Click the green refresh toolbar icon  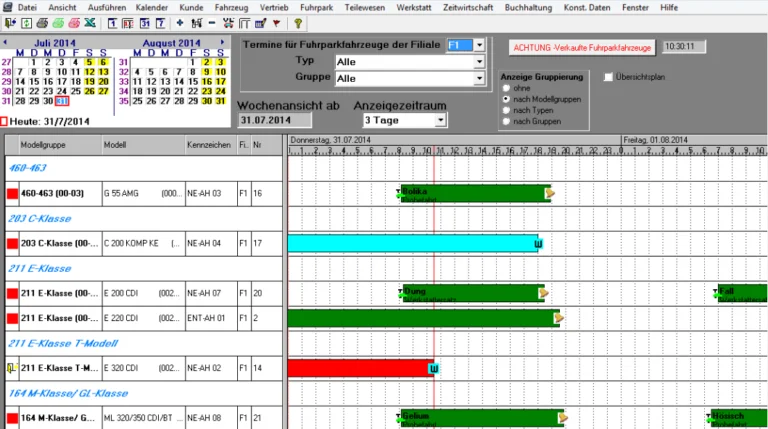(x=26, y=23)
